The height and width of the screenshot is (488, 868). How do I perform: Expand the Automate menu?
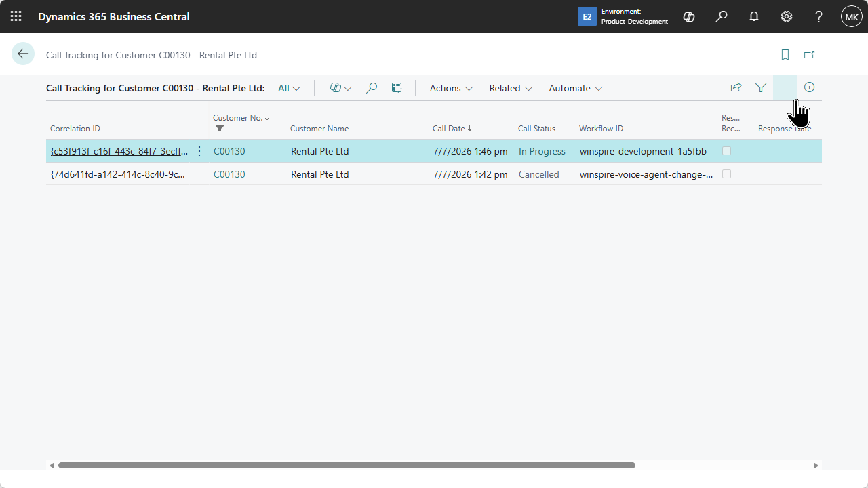(576, 88)
